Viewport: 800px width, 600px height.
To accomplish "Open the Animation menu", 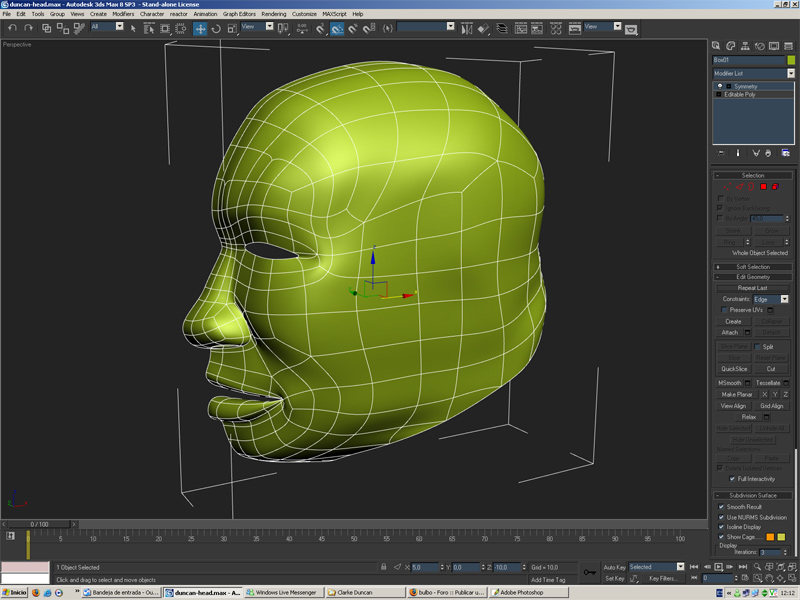I will (205, 14).
